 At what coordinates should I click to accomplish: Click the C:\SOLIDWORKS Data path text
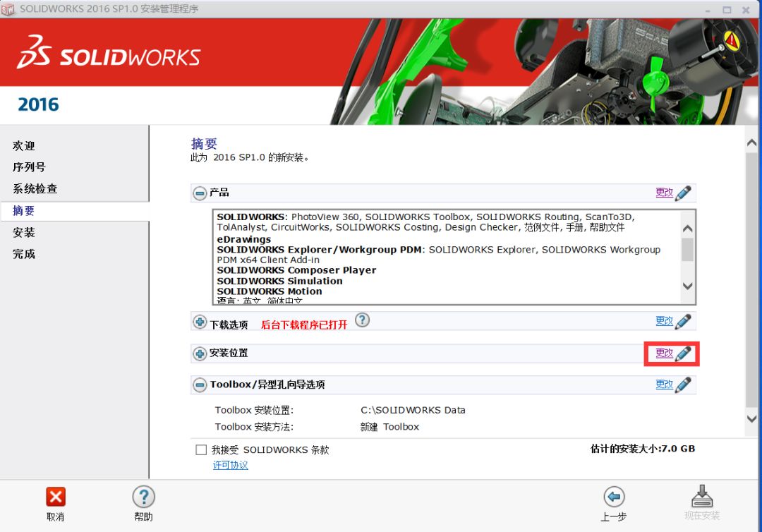click(413, 410)
